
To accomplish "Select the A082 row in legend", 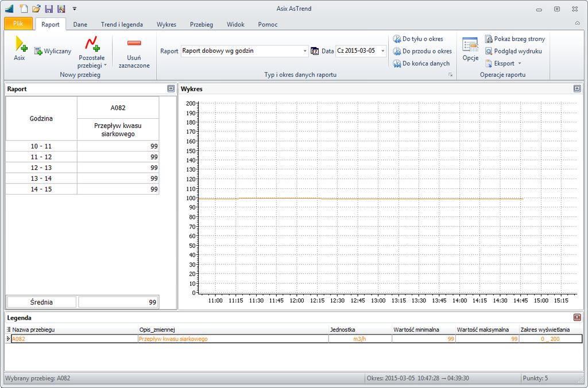I will click(x=296, y=339).
